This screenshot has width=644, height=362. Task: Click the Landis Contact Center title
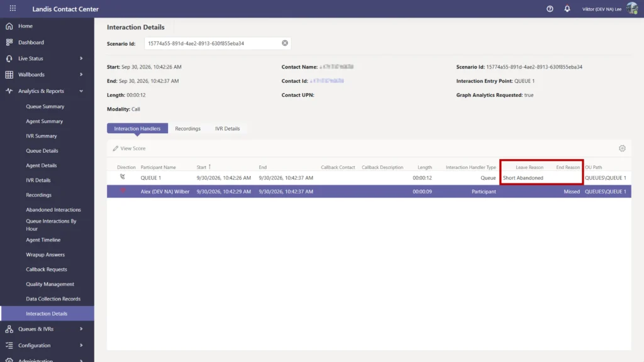pos(65,9)
